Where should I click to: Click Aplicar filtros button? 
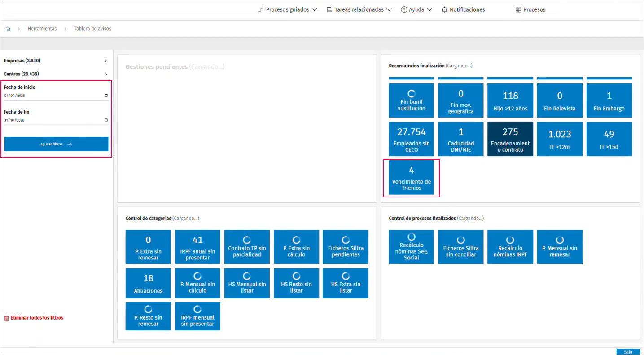(56, 144)
